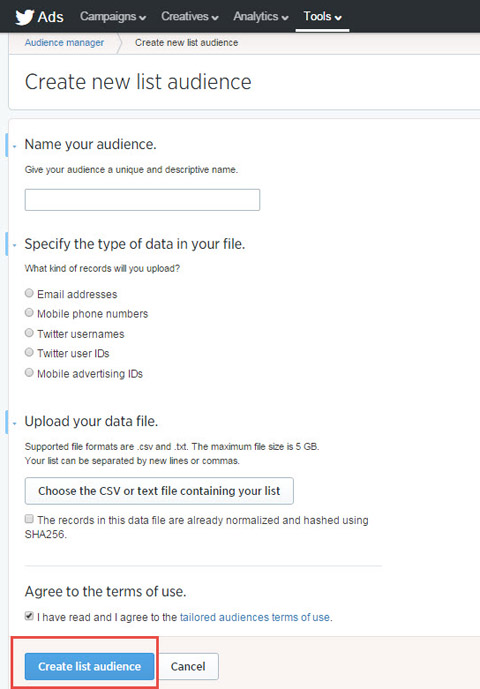Viewport: 480px width, 689px height.
Task: Collapse the Specify type of data section
Action: pyautogui.click(x=15, y=245)
